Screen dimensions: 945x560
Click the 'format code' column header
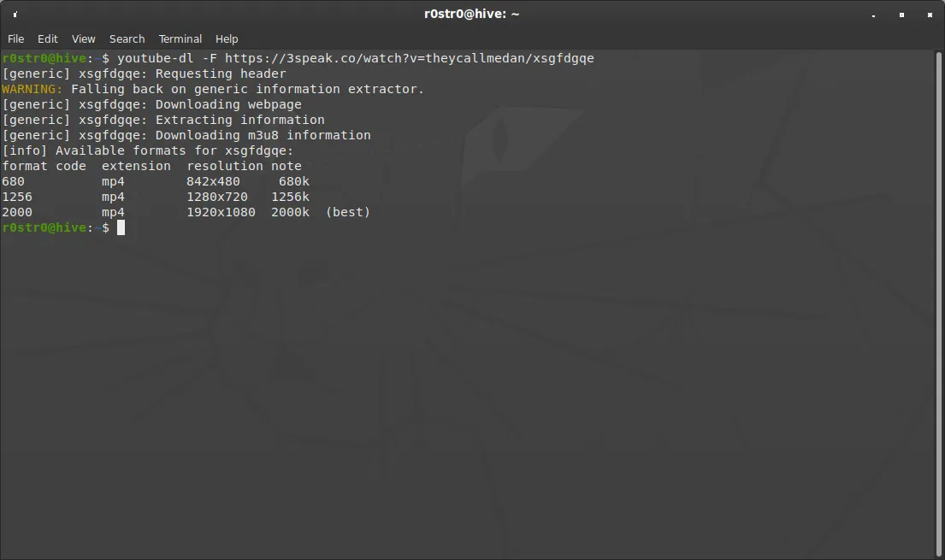(44, 166)
